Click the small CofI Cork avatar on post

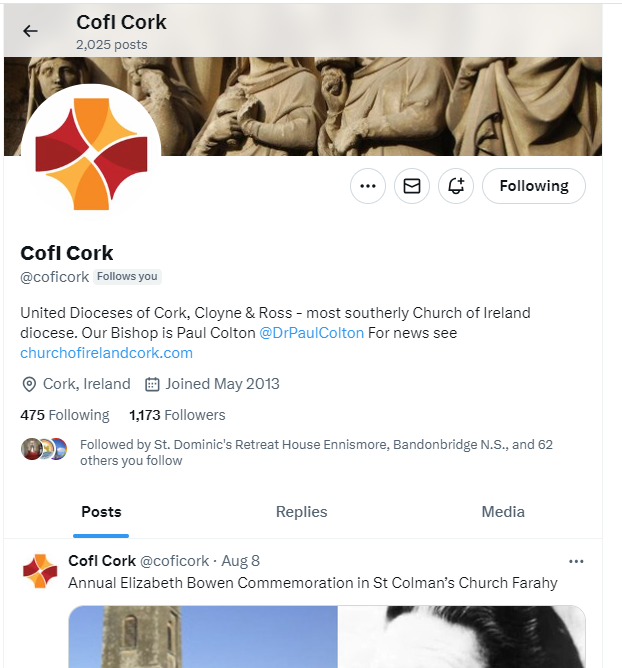click(40, 571)
